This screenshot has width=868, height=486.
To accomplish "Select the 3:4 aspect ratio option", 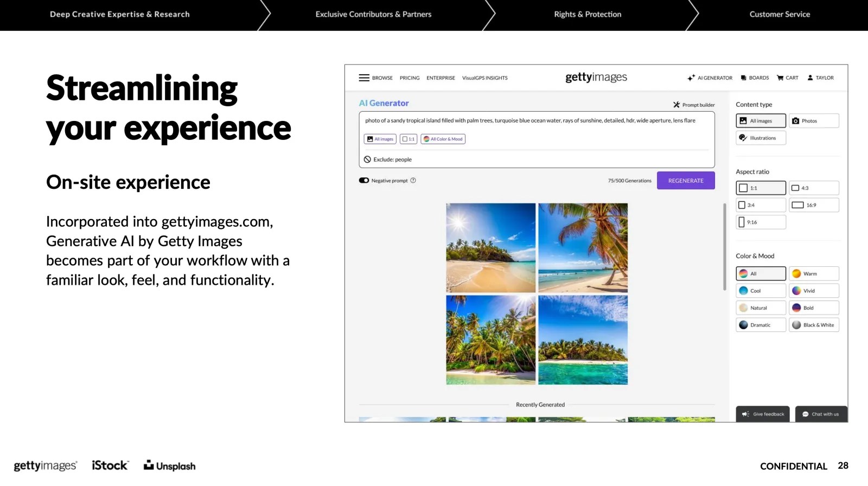I will 761,205.
